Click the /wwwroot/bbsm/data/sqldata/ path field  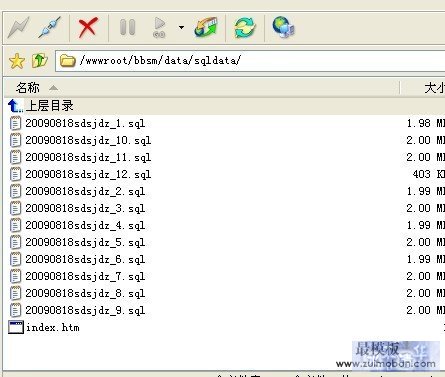[250, 61]
